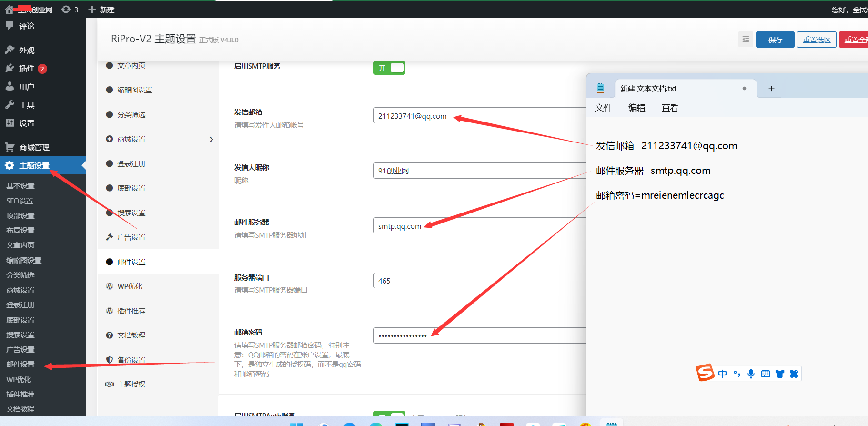Click the home icon in admin bar
Screen dimensions: 868x426
click(x=9, y=10)
